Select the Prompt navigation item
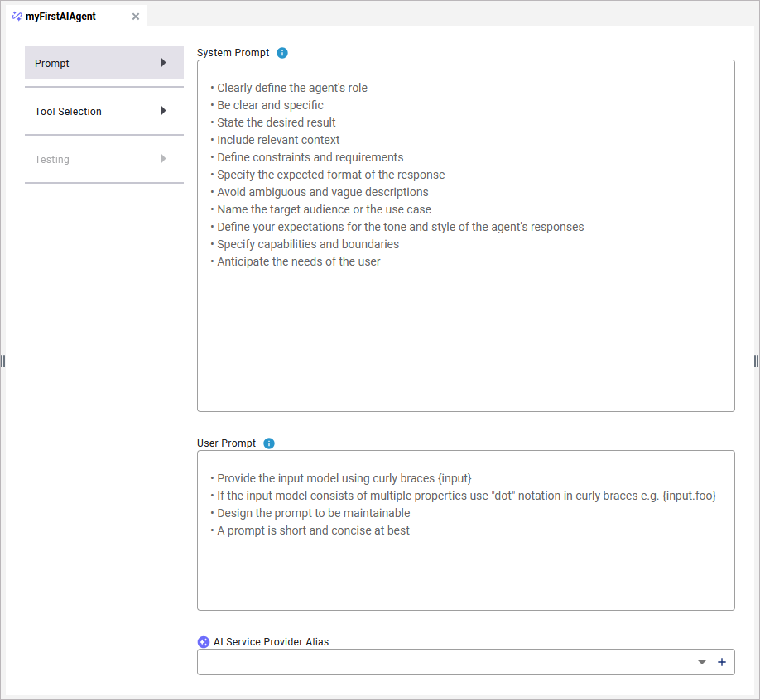 coord(52,64)
